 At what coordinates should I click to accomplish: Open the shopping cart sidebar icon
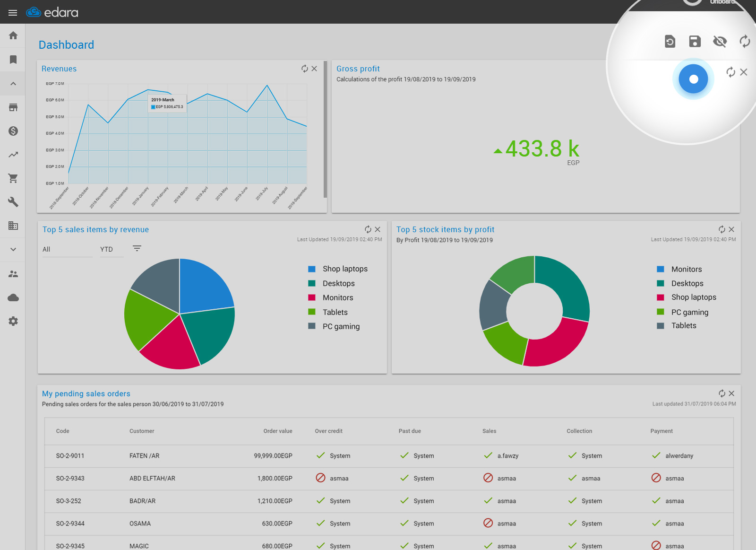pos(13,178)
